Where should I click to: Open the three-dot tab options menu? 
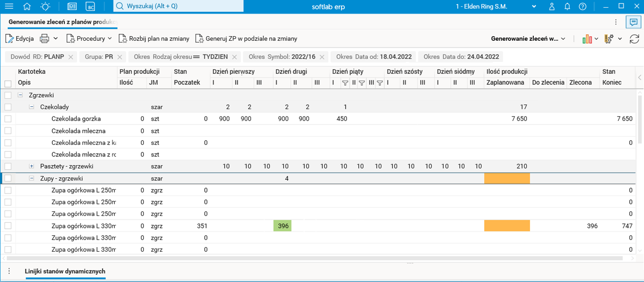(616, 22)
